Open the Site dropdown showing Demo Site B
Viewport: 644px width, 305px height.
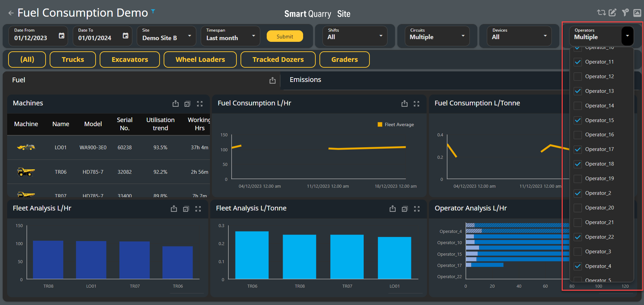coord(167,36)
